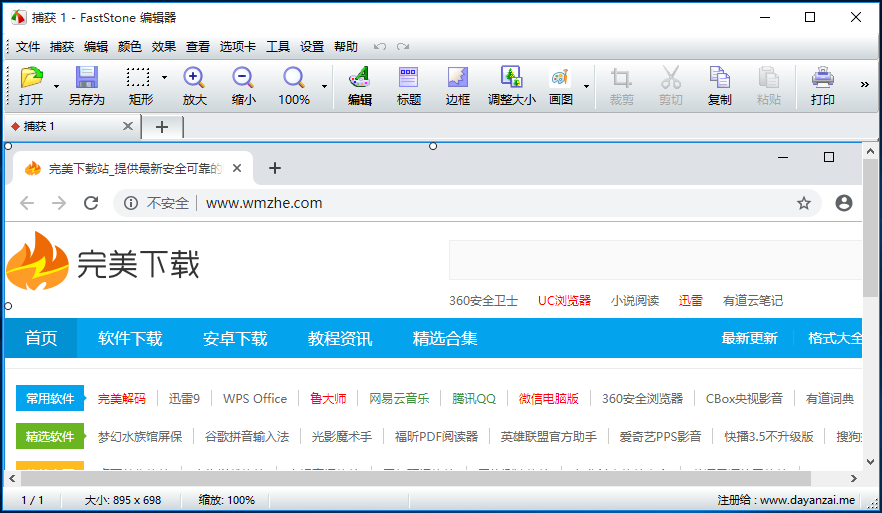Open the 编辑 editor tool icon
Screen dimensions: 882x513
(x=359, y=79)
